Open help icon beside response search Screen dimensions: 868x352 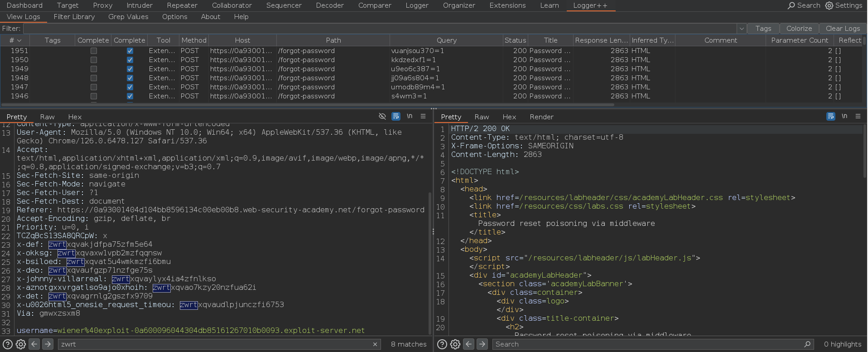[x=442, y=344]
